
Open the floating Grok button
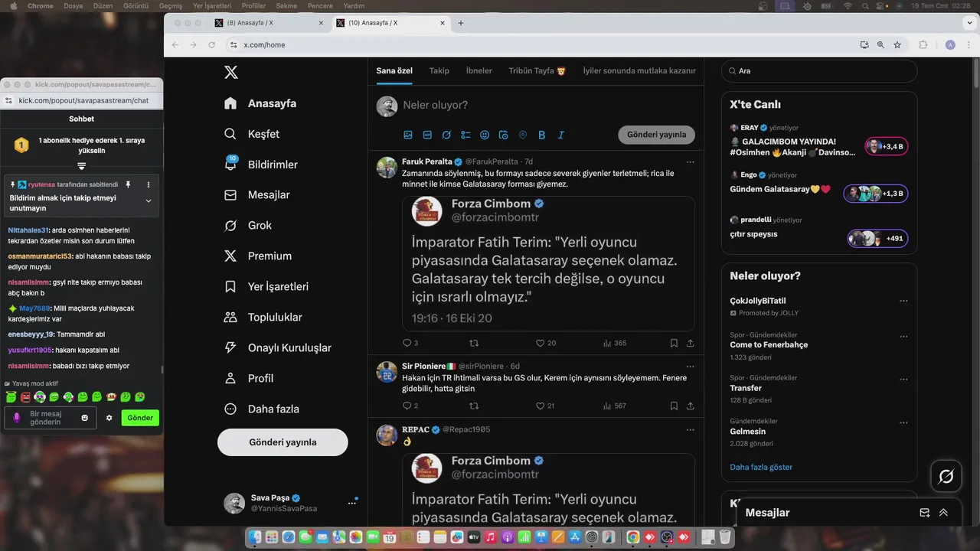(x=946, y=477)
